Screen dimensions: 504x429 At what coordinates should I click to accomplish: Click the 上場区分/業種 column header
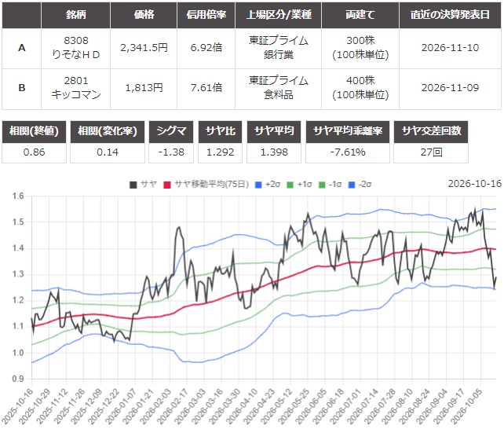279,15
